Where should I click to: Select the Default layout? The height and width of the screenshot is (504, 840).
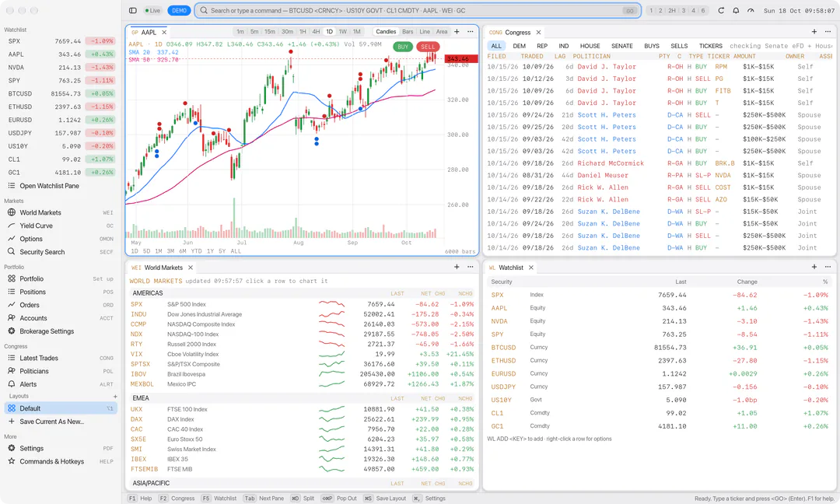(x=61, y=408)
